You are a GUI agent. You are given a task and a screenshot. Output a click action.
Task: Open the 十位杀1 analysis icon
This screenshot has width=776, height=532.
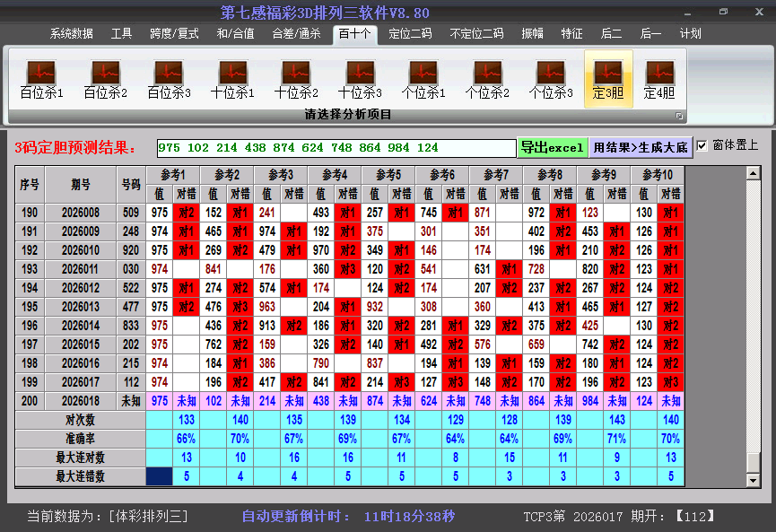tap(232, 79)
